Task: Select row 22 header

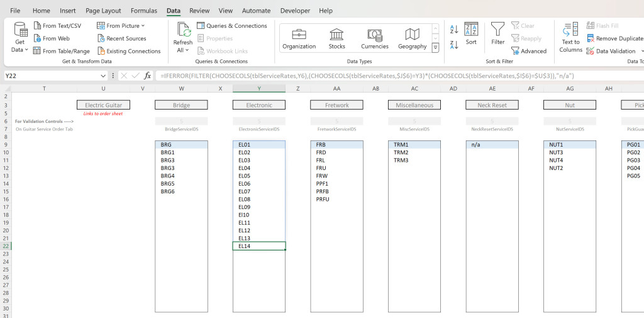Action: tap(5, 246)
